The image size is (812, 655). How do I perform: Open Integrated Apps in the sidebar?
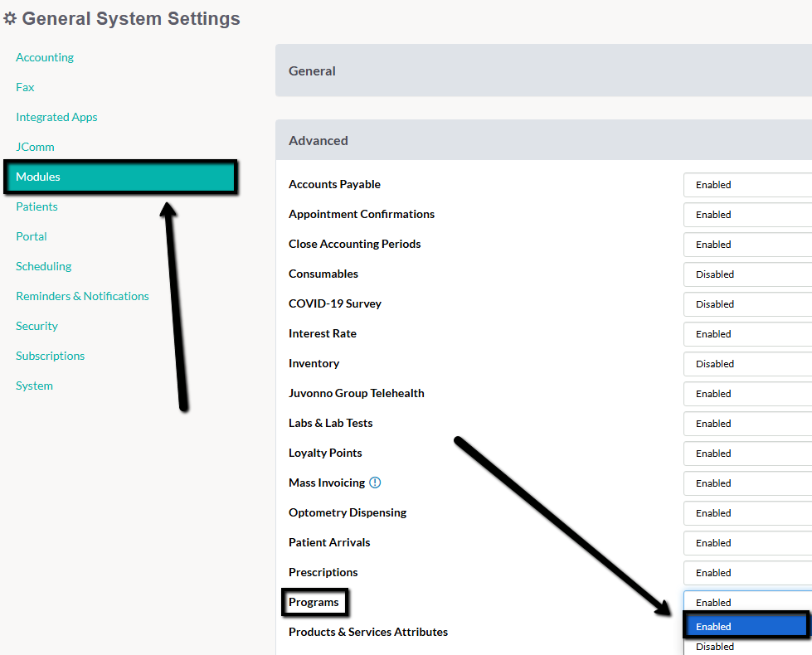click(56, 117)
